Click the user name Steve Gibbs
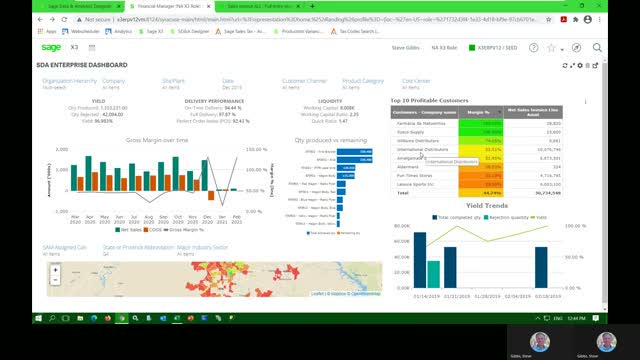Viewport: 640px width, 360px height. pyautogui.click(x=406, y=48)
